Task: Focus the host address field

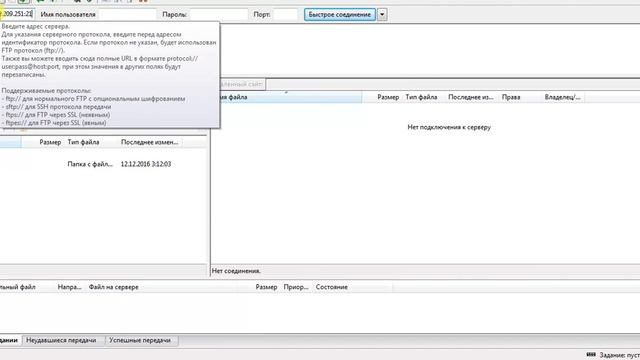Action: point(17,14)
